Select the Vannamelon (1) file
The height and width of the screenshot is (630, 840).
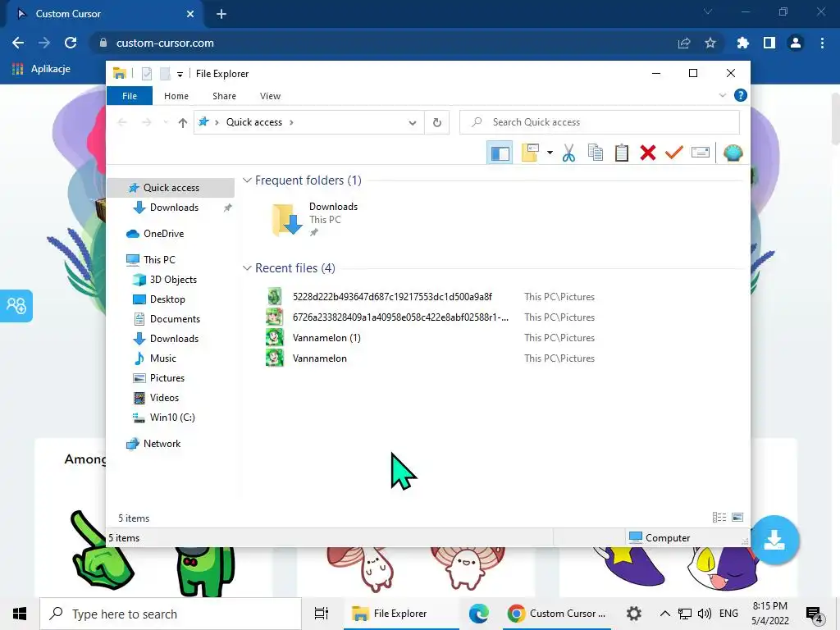(x=326, y=338)
